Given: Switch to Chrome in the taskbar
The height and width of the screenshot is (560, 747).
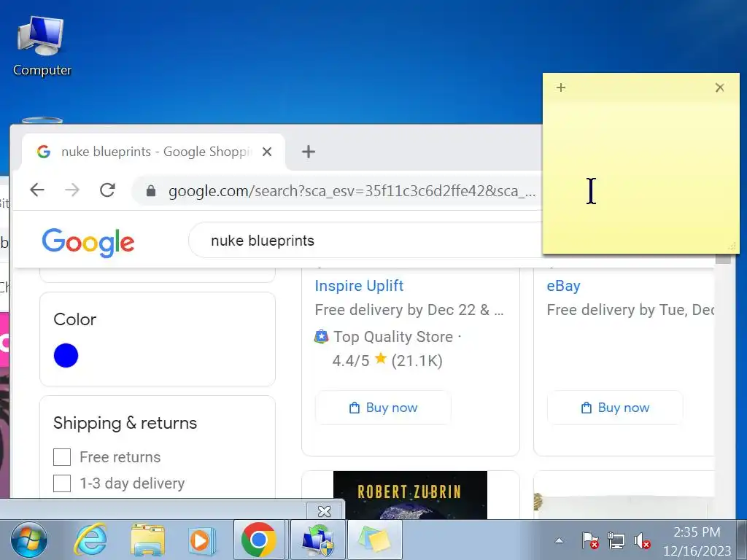Looking at the screenshot, I should [x=259, y=540].
